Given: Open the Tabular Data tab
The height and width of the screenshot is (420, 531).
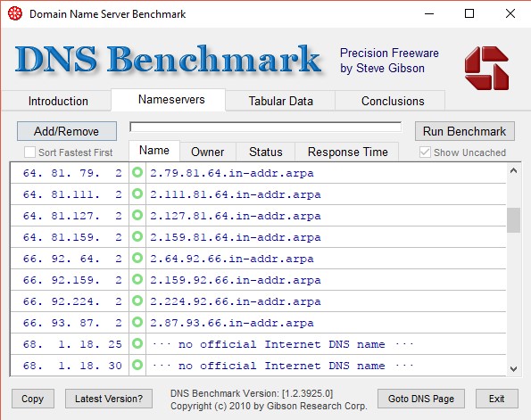Looking at the screenshot, I should (x=281, y=101).
